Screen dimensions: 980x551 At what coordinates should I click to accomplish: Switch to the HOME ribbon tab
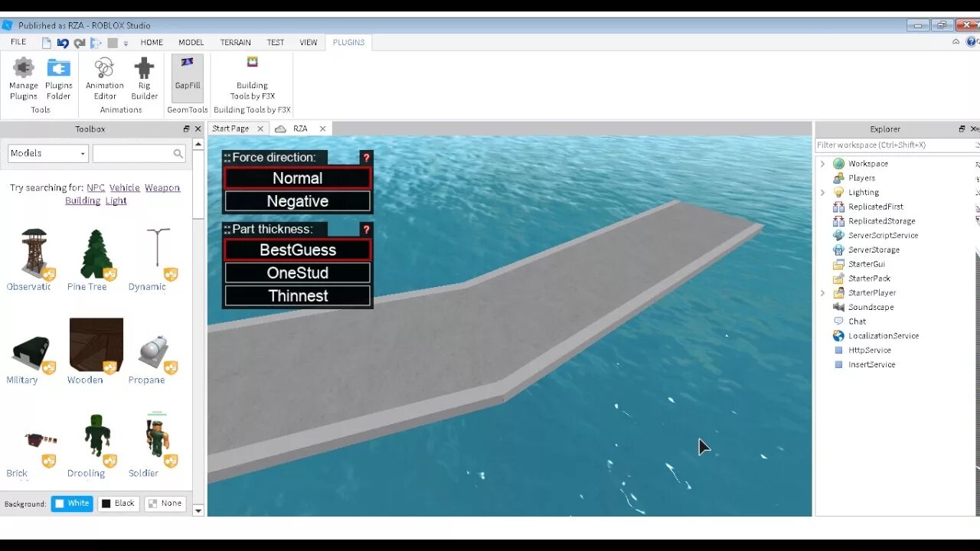152,43
